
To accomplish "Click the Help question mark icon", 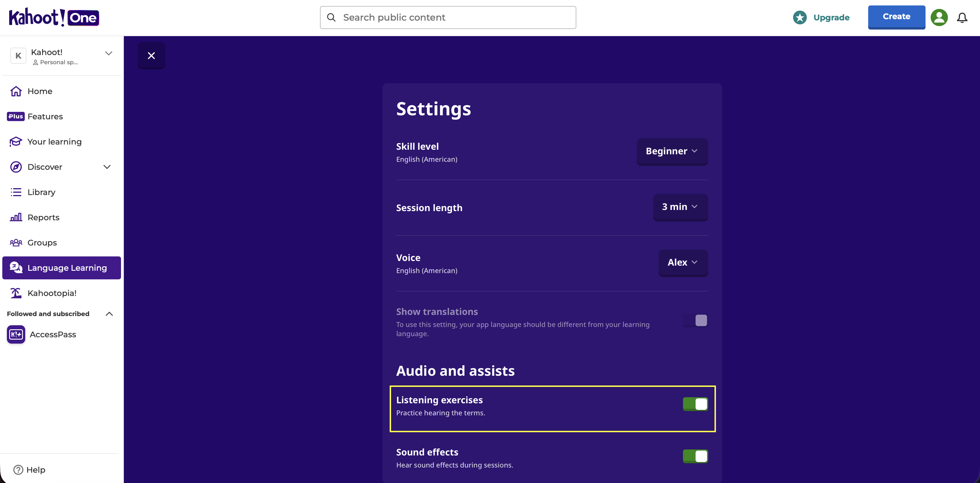I will (18, 470).
